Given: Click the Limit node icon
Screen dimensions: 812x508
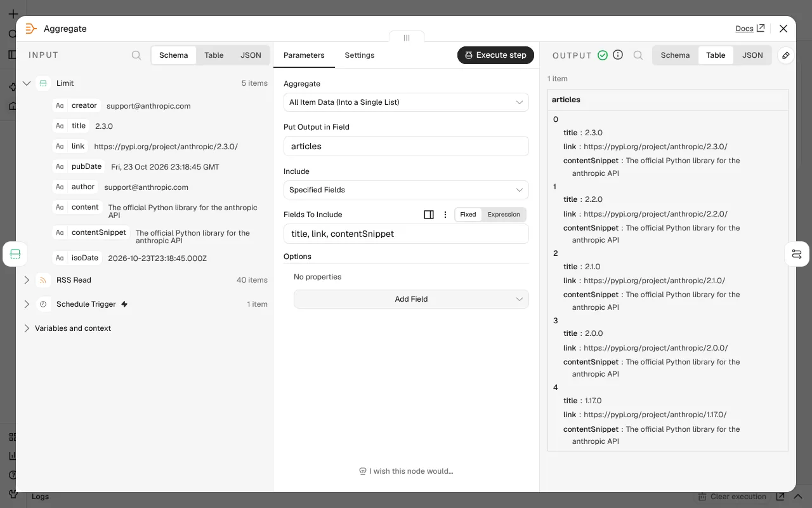Looking at the screenshot, I should point(43,83).
